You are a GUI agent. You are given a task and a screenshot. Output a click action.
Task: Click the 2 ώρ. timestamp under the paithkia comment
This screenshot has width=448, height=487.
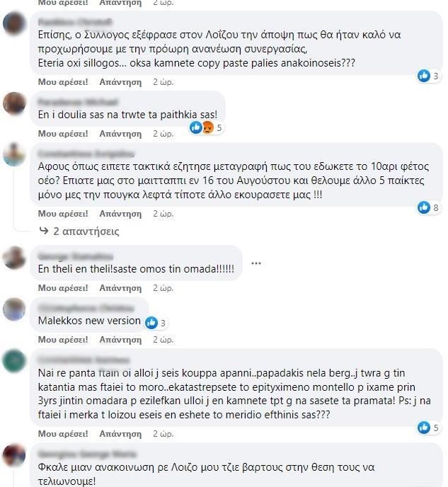(163, 134)
